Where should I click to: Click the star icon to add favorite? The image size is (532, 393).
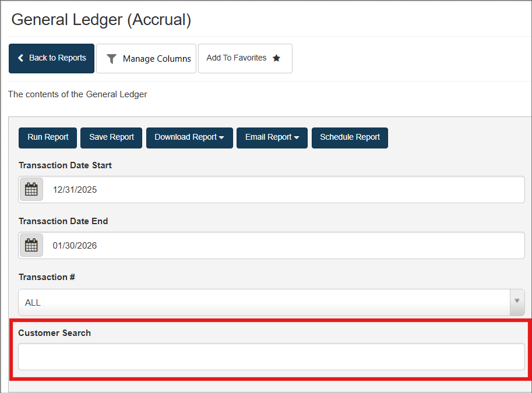point(277,58)
